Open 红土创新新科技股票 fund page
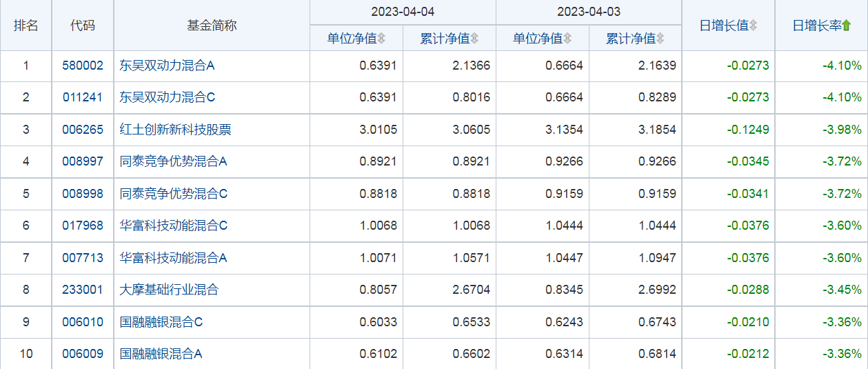The height and width of the screenshot is (369, 868). click(x=176, y=129)
